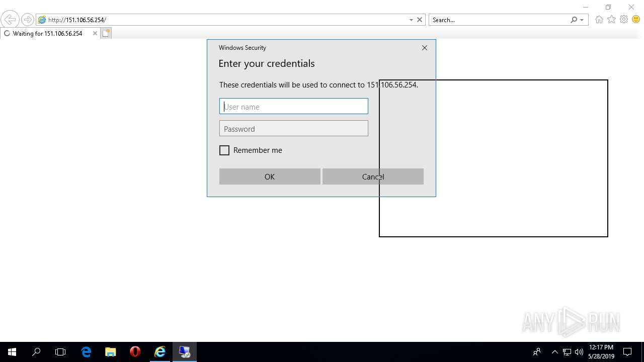Image resolution: width=644 pixels, height=362 pixels.
Task: Close the Internet Explorer window
Action: click(x=631, y=7)
